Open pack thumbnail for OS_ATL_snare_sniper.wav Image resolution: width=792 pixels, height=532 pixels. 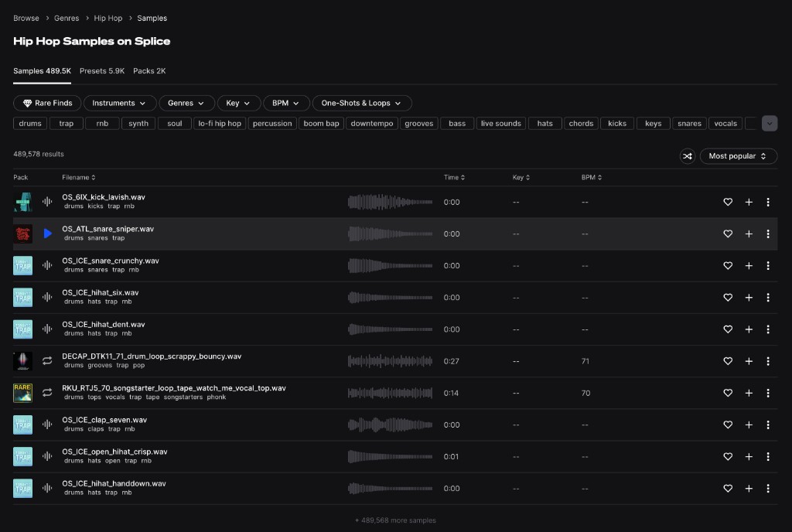coord(22,234)
